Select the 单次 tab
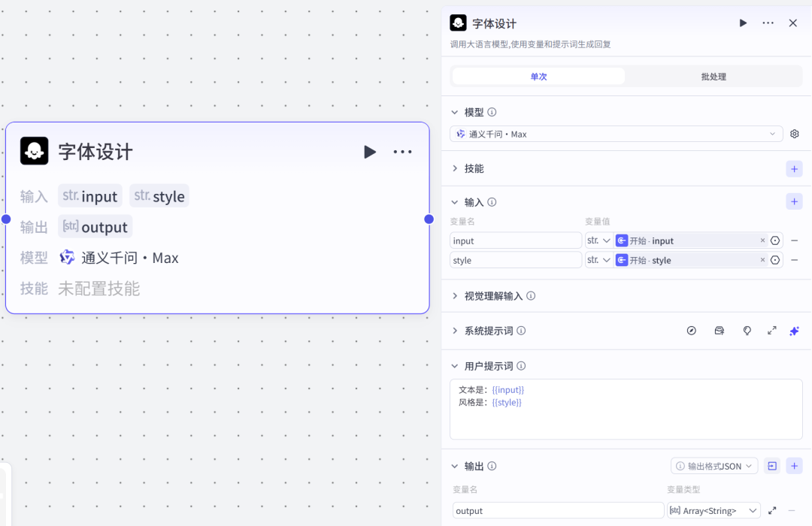The height and width of the screenshot is (526, 812). (x=538, y=77)
